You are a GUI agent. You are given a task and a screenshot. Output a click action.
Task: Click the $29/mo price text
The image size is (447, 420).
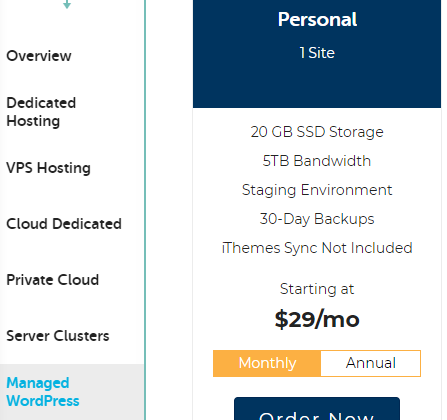[317, 319]
